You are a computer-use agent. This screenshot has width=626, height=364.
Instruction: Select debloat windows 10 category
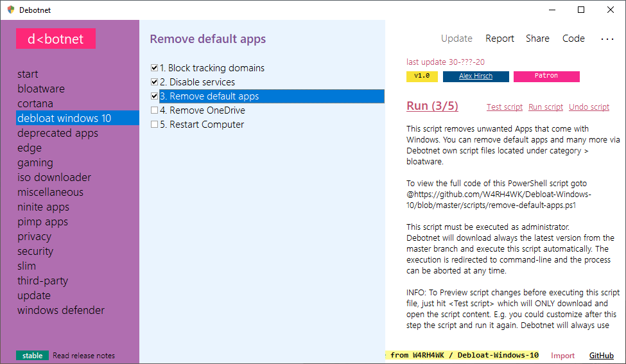pos(78,118)
